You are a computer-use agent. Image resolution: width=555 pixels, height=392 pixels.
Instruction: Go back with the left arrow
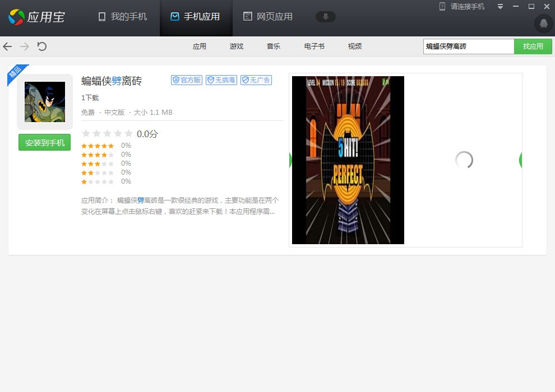click(x=7, y=46)
